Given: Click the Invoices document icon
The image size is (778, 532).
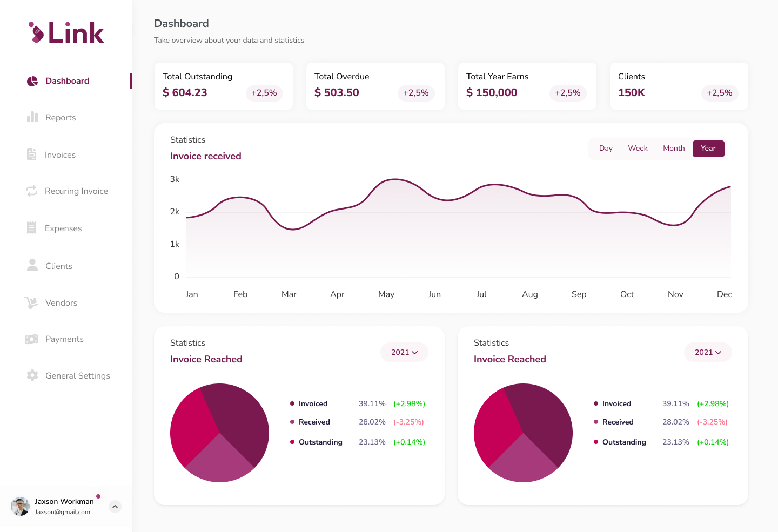Looking at the screenshot, I should point(32,154).
